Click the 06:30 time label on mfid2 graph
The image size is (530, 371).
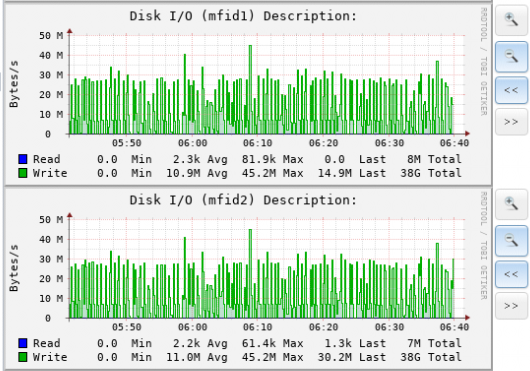(389, 327)
